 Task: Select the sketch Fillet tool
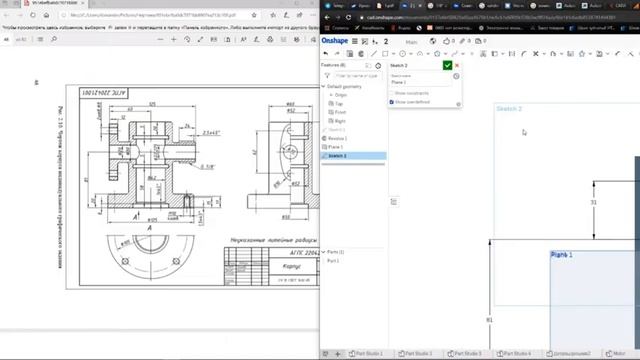click(524, 53)
